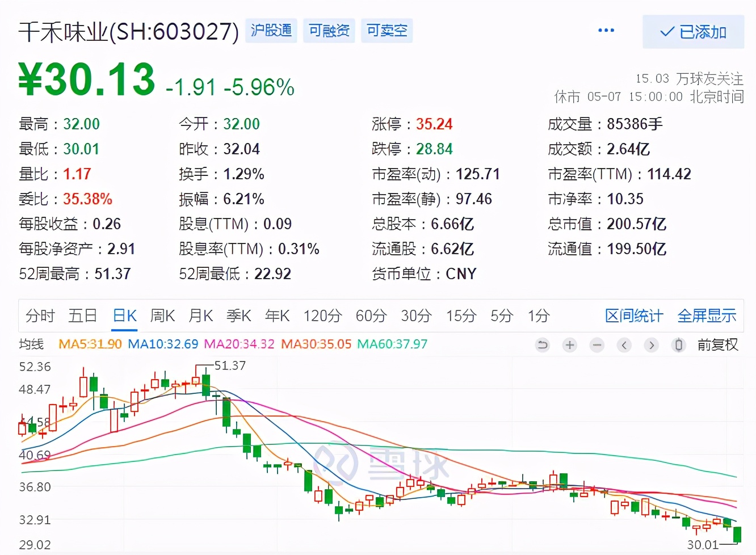The height and width of the screenshot is (555, 756).
Task: Toggle the MA5 moving average line
Action: tap(90, 344)
